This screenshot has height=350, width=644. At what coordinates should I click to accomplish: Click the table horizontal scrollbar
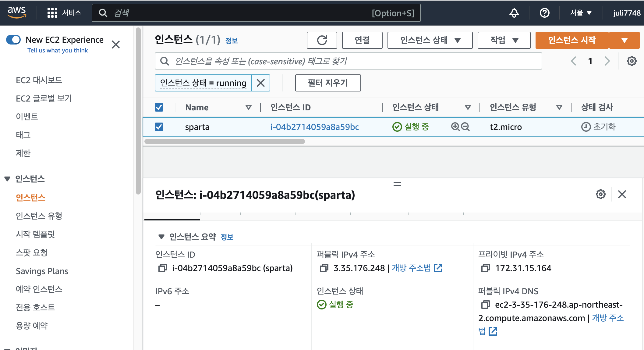(x=225, y=141)
